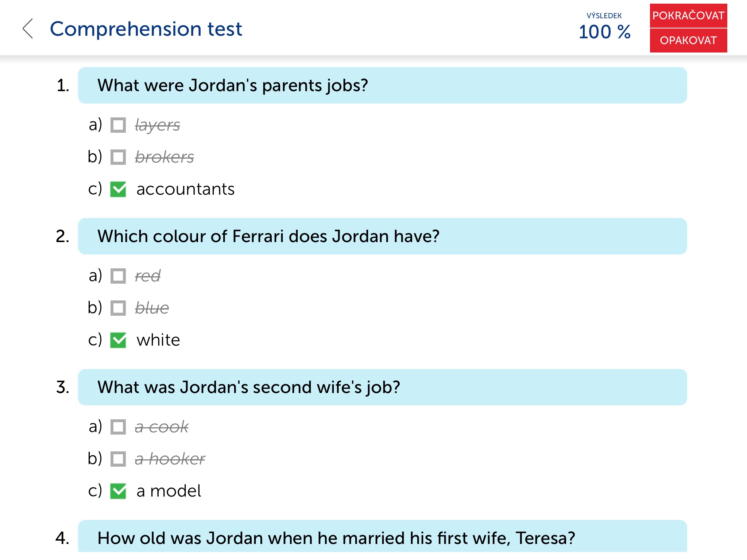Viewport: 747px width, 560px height.
Task: Select the 'blue' Ferrari checkbox
Action: tap(118, 308)
